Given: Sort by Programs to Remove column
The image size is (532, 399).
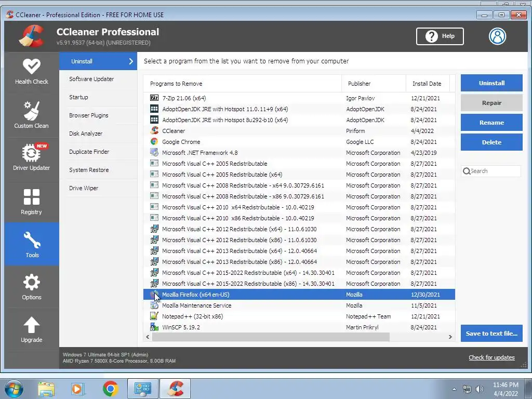Looking at the screenshot, I should 242,84.
